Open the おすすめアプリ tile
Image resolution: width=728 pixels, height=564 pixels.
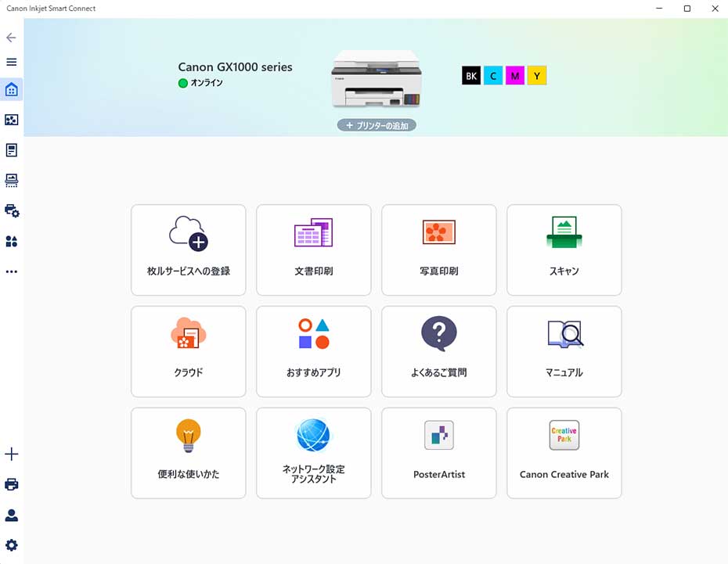tap(314, 351)
